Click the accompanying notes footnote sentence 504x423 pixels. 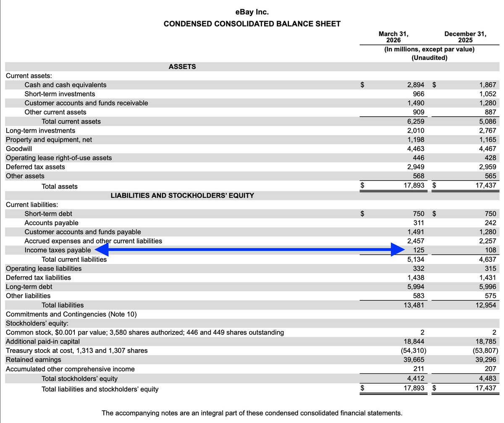point(252,413)
